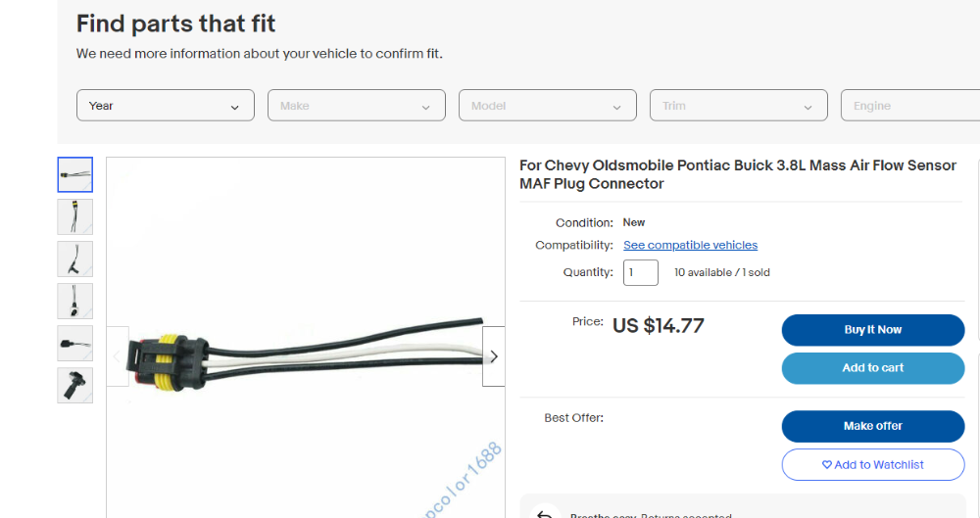Open the fourth product thumbnail image
Viewport: 980px width, 518px height.
pos(75,301)
